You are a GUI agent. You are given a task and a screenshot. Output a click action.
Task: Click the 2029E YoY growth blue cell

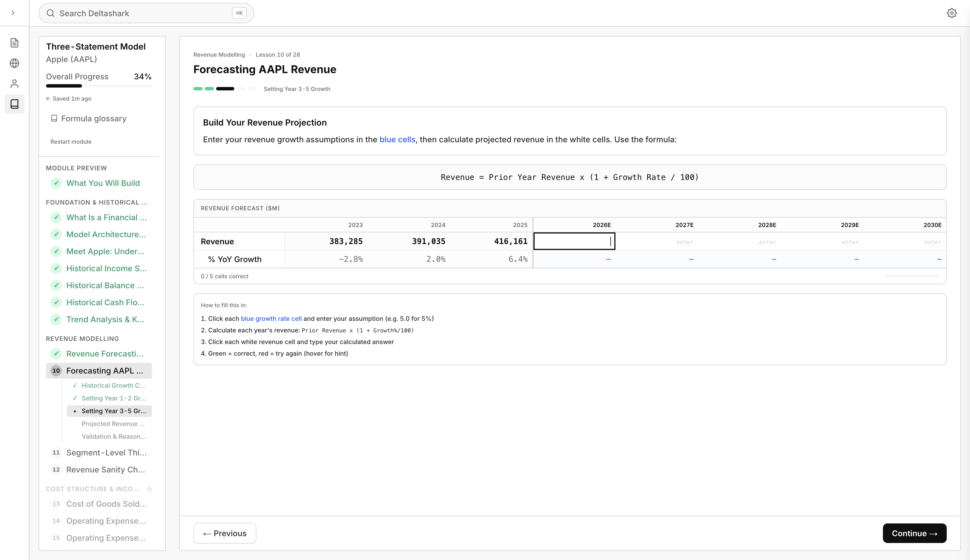(823, 259)
